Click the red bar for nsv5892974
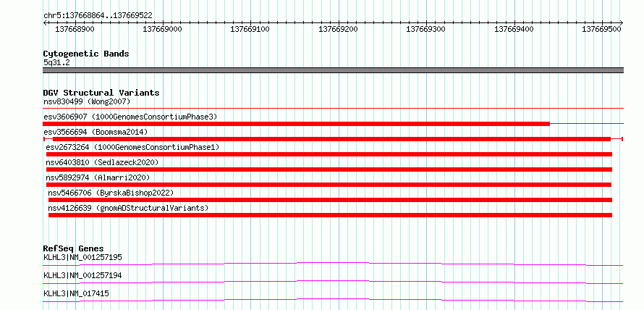The image size is (644, 310). [329, 185]
